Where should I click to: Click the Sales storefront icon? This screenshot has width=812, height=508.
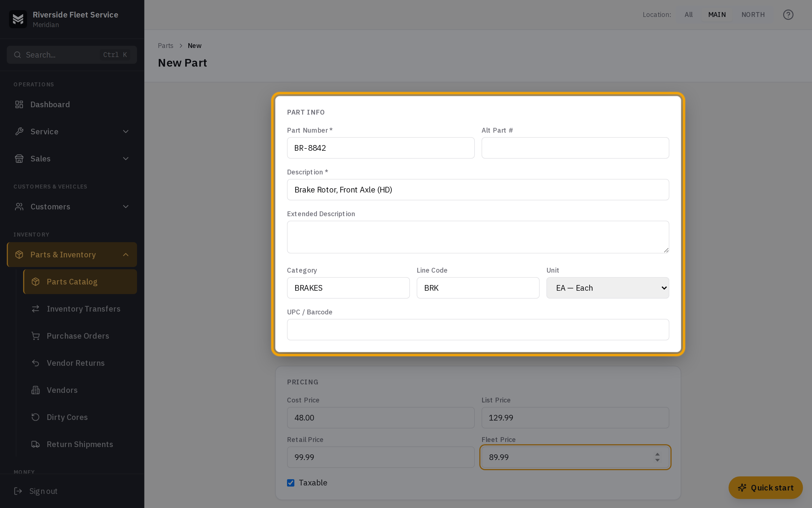[19, 159]
